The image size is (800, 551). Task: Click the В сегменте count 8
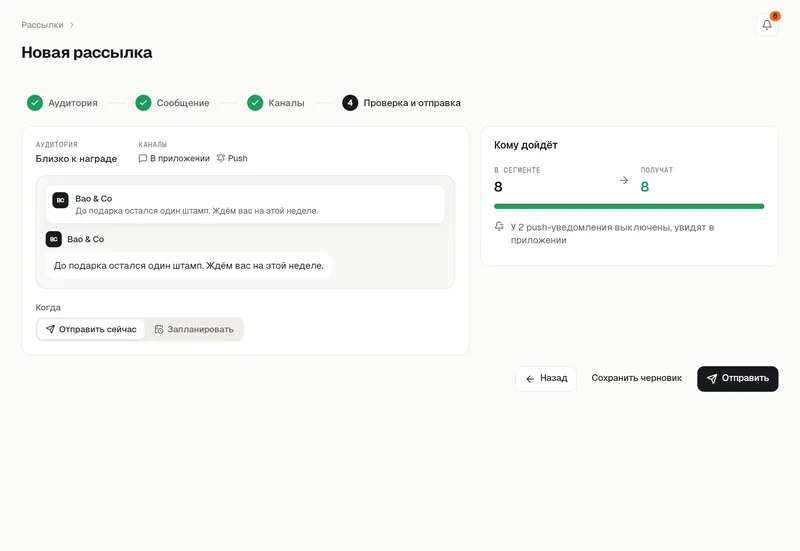[x=498, y=187]
